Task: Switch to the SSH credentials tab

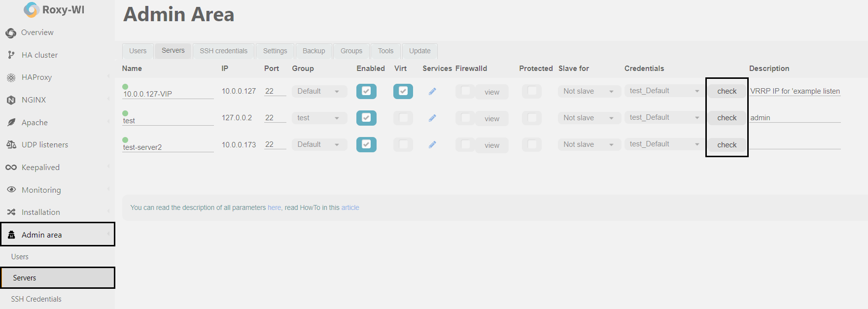Action: pos(223,51)
